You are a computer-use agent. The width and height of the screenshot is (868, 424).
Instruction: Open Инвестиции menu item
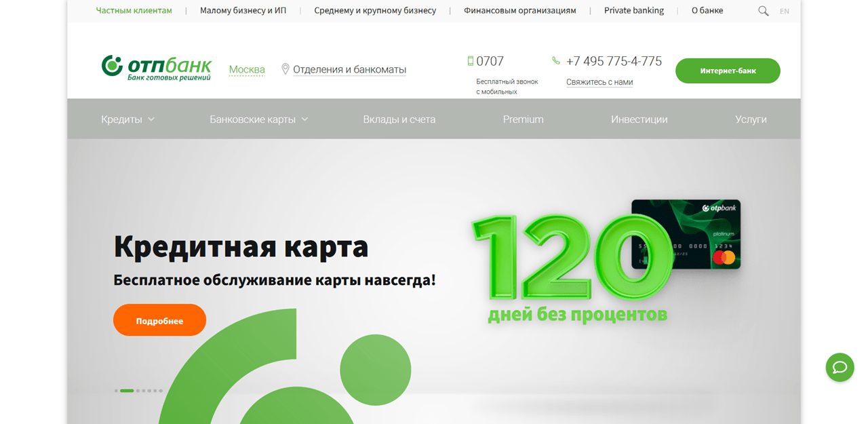tap(639, 119)
